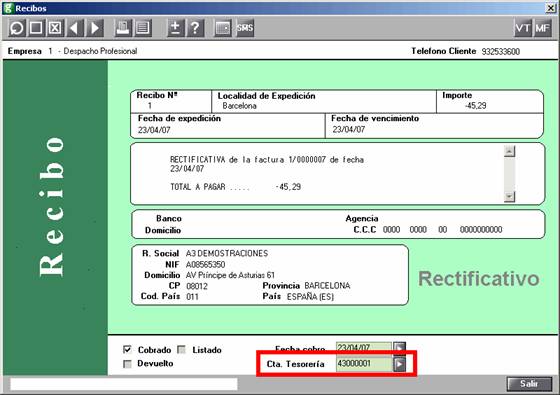The width and height of the screenshot is (560, 395).
Task: Go to the next receipt with right arrow
Action: tap(95, 28)
